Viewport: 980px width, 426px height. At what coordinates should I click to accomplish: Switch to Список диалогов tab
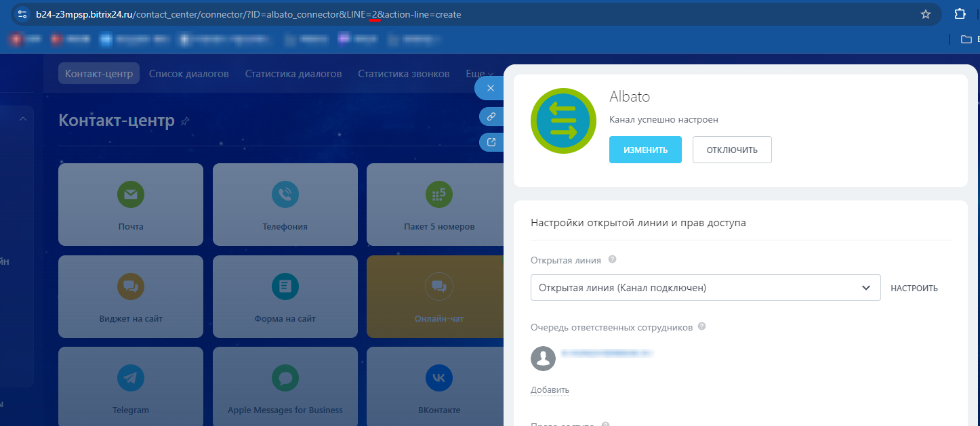point(188,74)
